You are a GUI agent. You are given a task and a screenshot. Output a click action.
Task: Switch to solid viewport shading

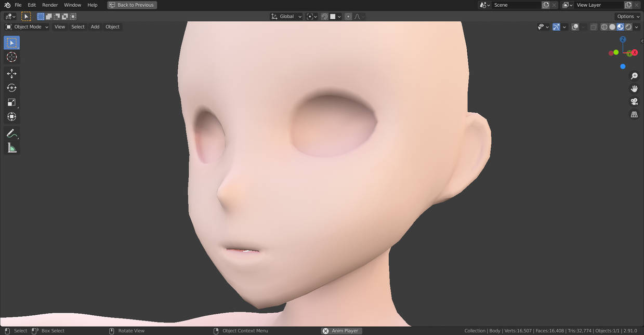pos(612,27)
